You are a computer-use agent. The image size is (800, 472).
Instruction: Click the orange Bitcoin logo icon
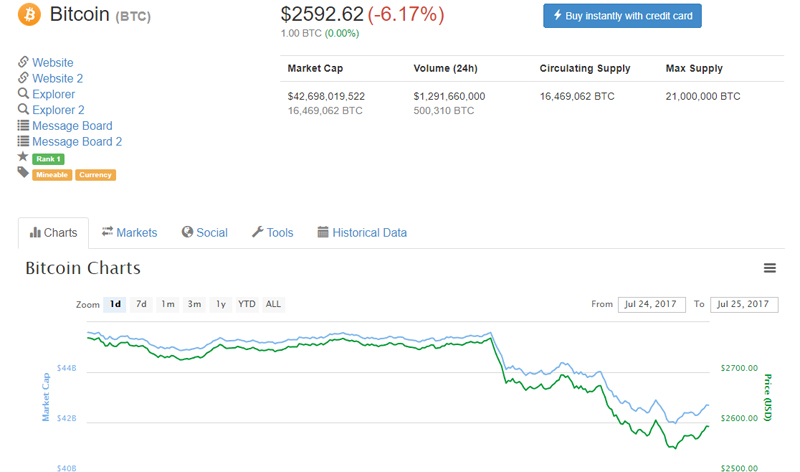point(30,14)
